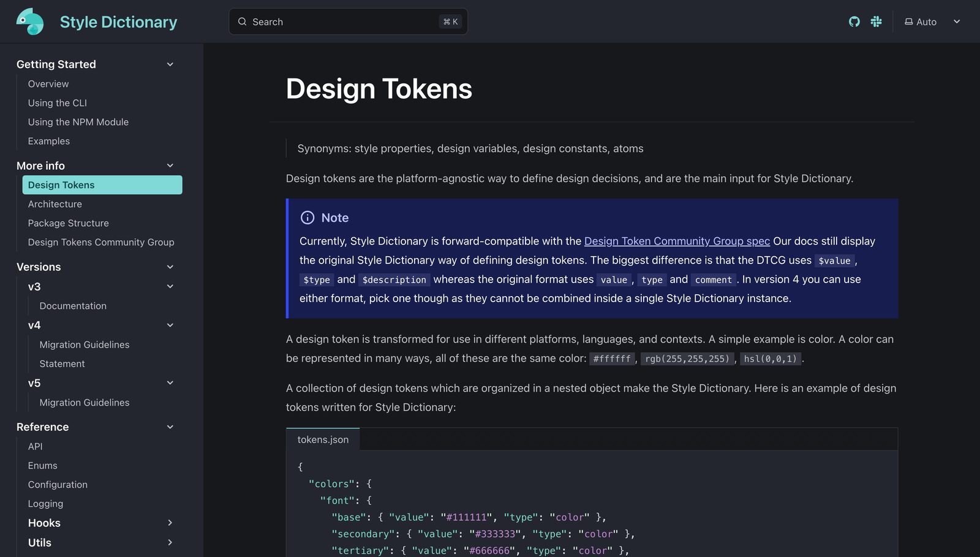Collapse the More info section
The width and height of the screenshot is (980, 557).
click(170, 165)
